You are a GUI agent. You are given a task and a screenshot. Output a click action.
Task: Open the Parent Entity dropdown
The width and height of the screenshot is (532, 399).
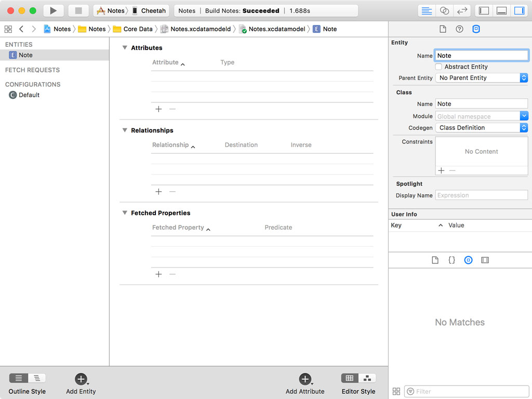pos(482,78)
